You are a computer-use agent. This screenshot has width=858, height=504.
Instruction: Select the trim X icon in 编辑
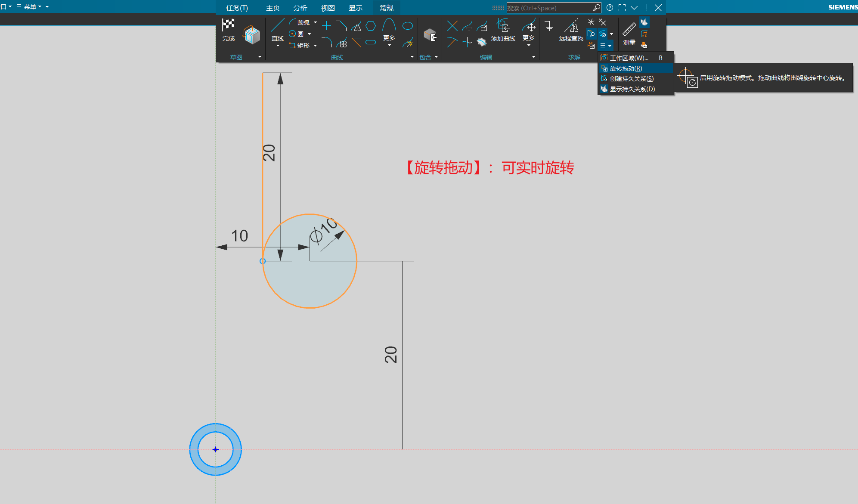pos(452,26)
